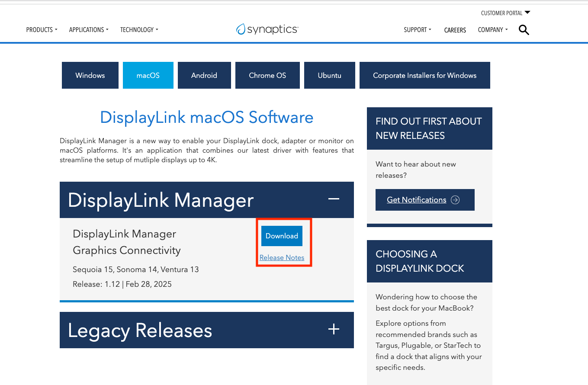Open the Release Notes link
588x385 pixels.
282,257
